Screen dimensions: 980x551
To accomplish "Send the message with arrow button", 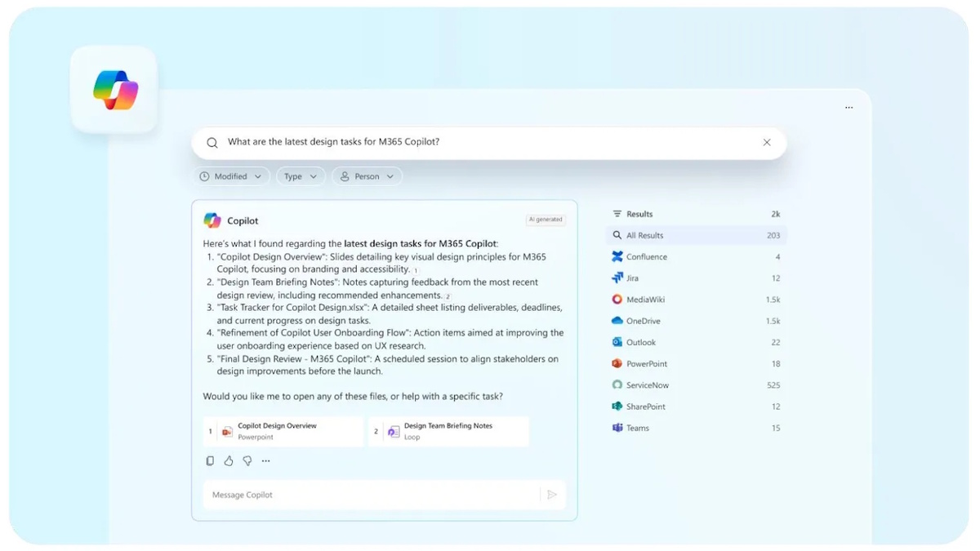I will [552, 495].
